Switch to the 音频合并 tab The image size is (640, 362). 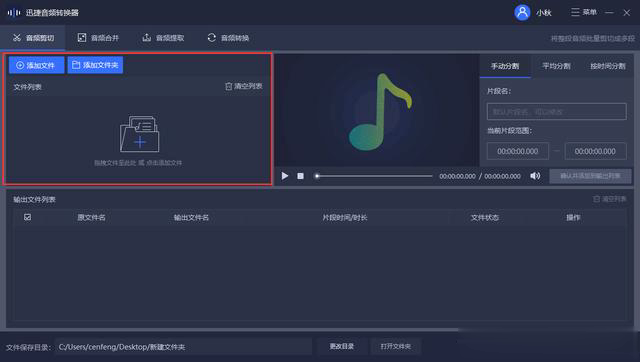[x=98, y=38]
